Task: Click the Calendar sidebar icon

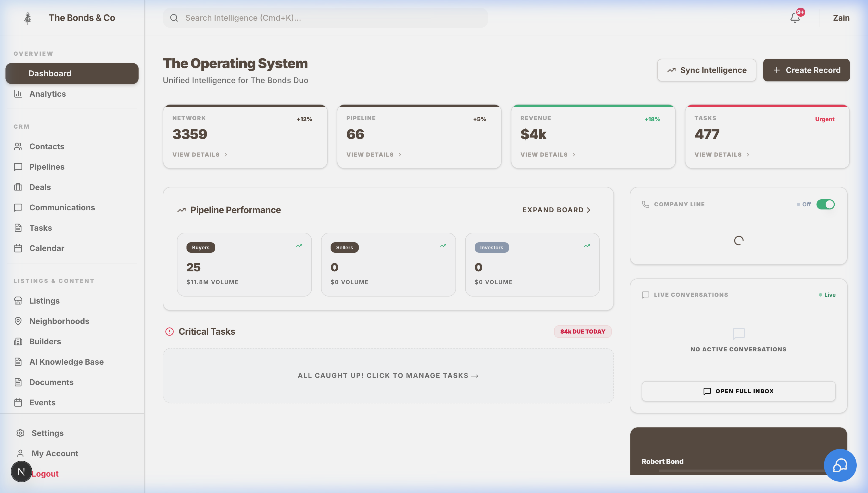Action: pyautogui.click(x=18, y=248)
